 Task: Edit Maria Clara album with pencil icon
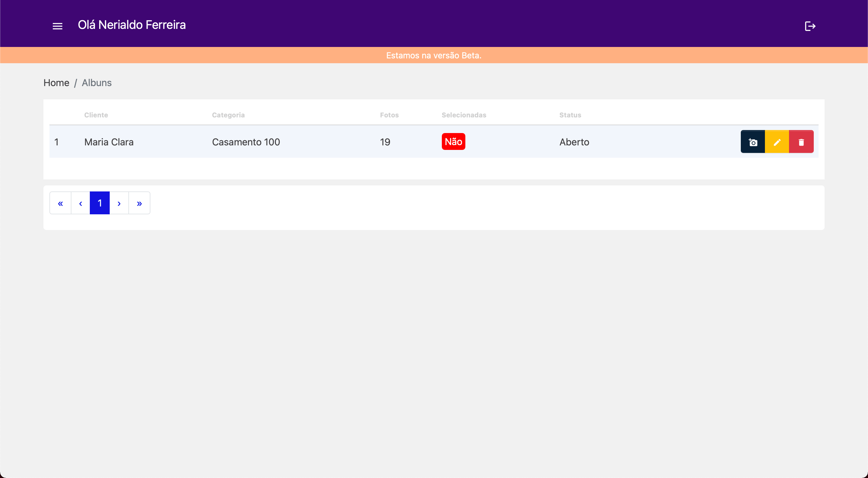(777, 142)
